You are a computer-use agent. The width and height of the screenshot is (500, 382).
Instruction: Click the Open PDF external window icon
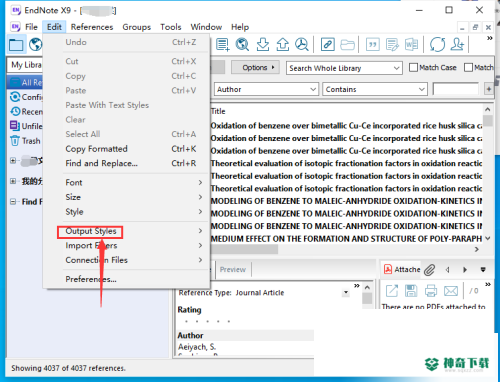point(392,291)
